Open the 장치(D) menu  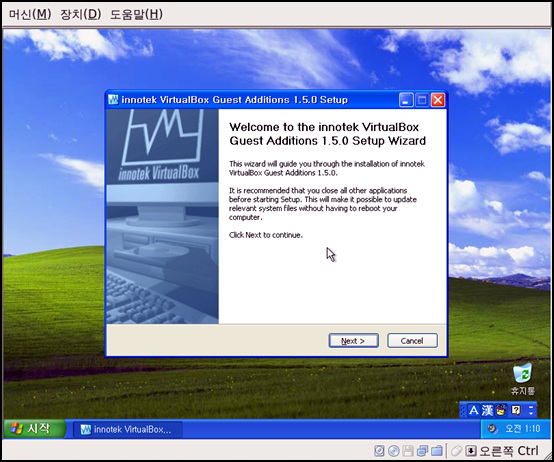click(81, 14)
